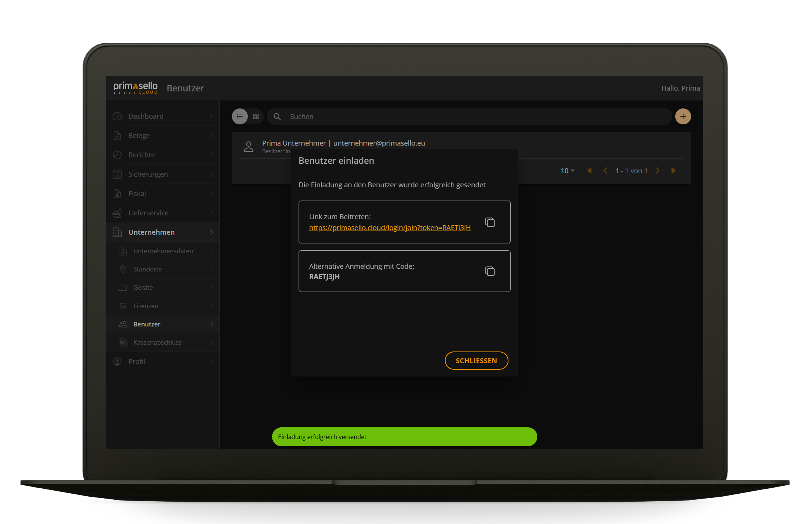Open Kassenabschluss submenu entry
Screen dimensions: 812x524
[x=157, y=342]
